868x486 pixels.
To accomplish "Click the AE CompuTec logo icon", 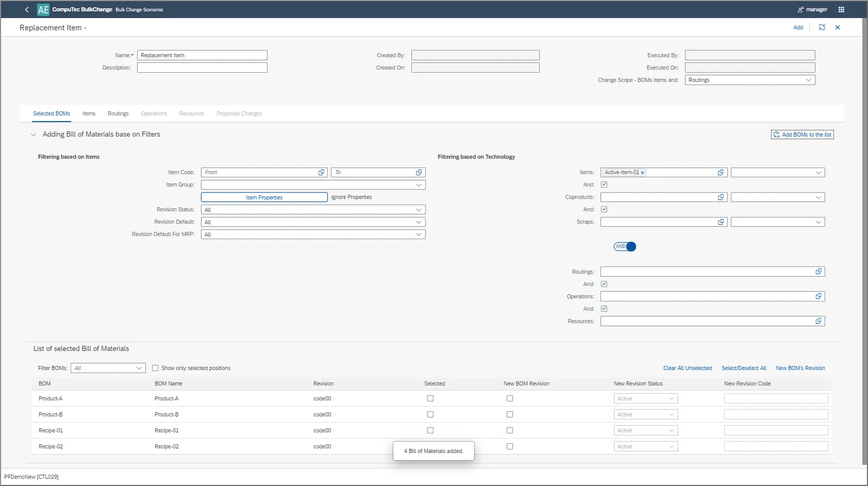I will [43, 9].
